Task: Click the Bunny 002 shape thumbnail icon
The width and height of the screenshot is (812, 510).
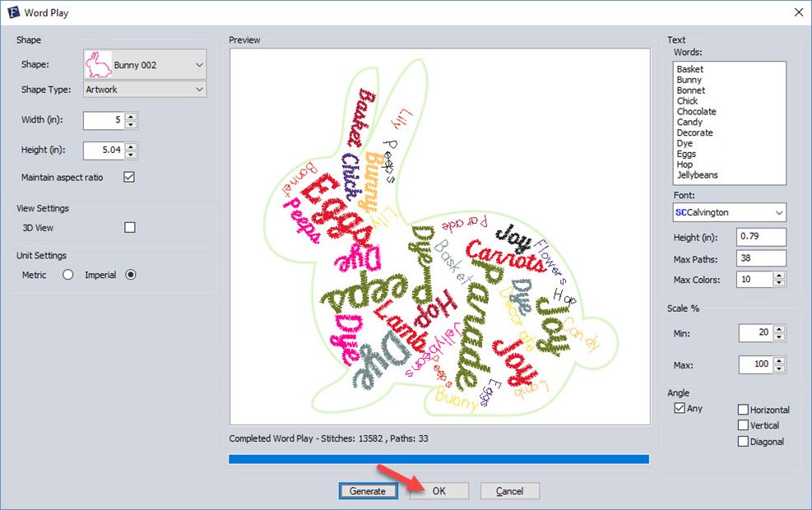Action: (x=97, y=64)
